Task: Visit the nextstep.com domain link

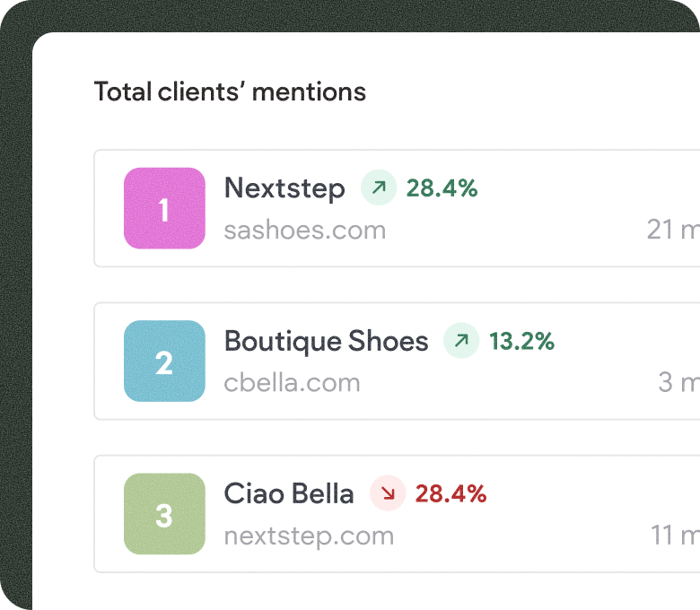Action: [x=309, y=536]
